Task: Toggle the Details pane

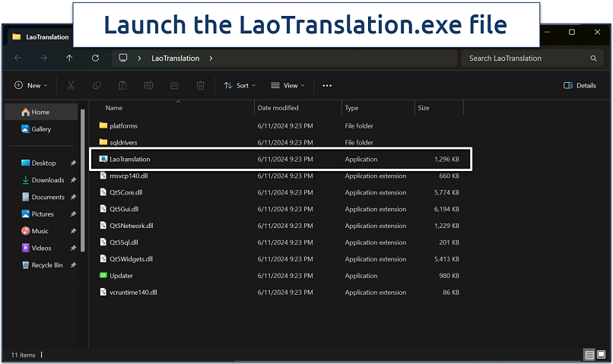Action: tap(580, 86)
